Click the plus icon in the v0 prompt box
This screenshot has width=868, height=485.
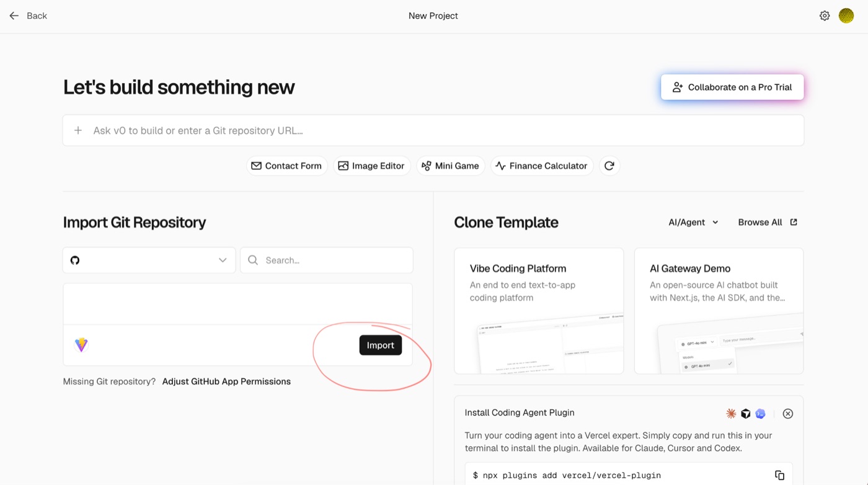point(78,130)
